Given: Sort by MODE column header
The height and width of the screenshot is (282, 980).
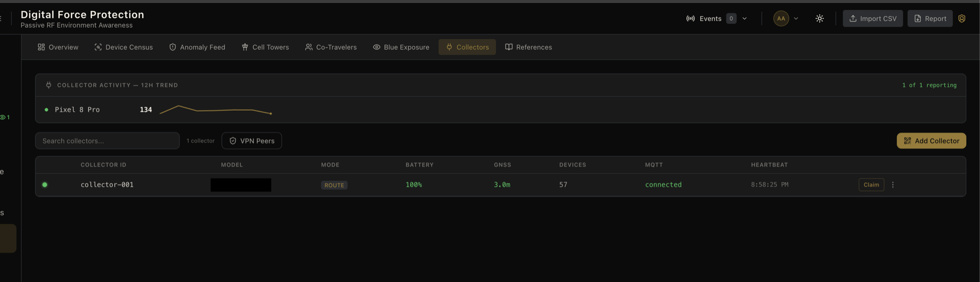Looking at the screenshot, I should (330, 165).
